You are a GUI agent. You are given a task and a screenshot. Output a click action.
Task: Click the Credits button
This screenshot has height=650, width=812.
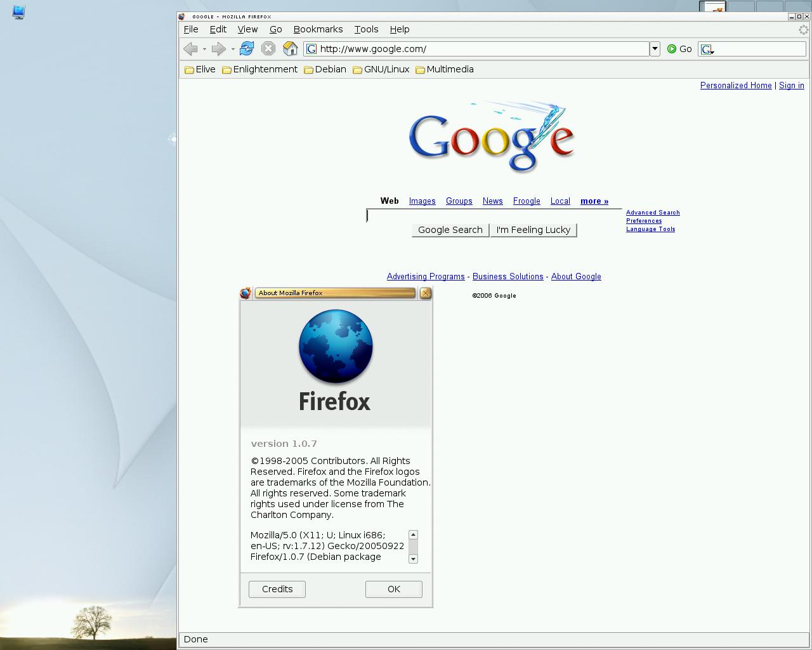coord(277,589)
